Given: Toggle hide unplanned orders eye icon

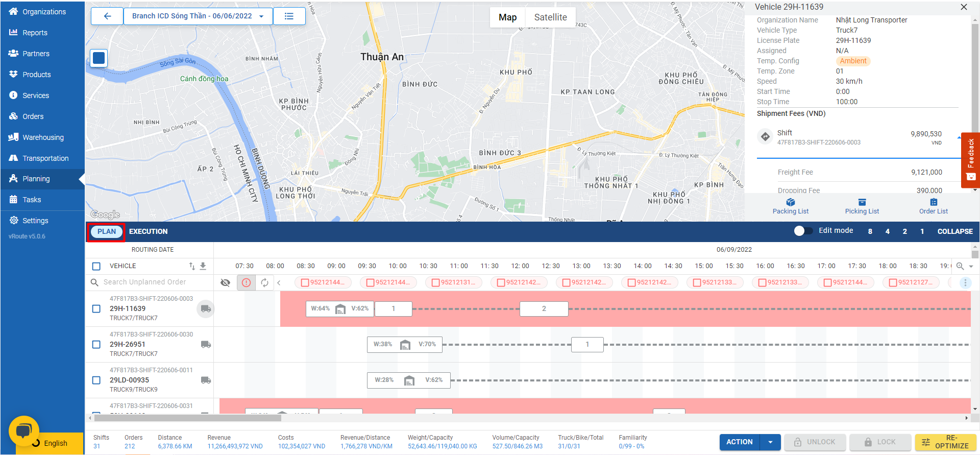Looking at the screenshot, I should tap(225, 282).
